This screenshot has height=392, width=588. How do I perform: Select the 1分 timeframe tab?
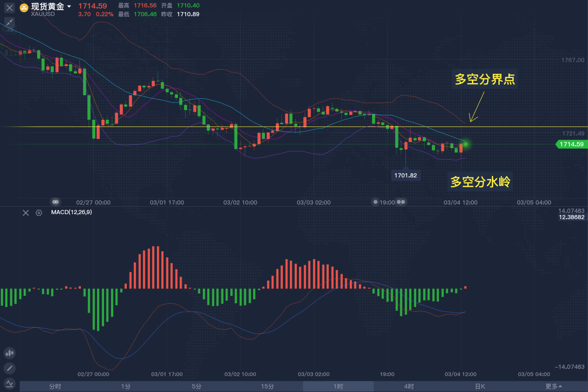pos(125,386)
